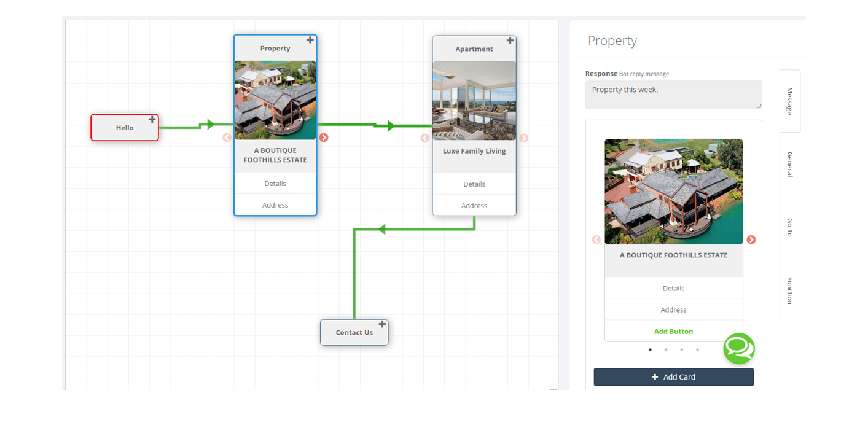Image resolution: width=868 pixels, height=436 pixels.
Task: Switch to the General tab
Action: tap(789, 164)
